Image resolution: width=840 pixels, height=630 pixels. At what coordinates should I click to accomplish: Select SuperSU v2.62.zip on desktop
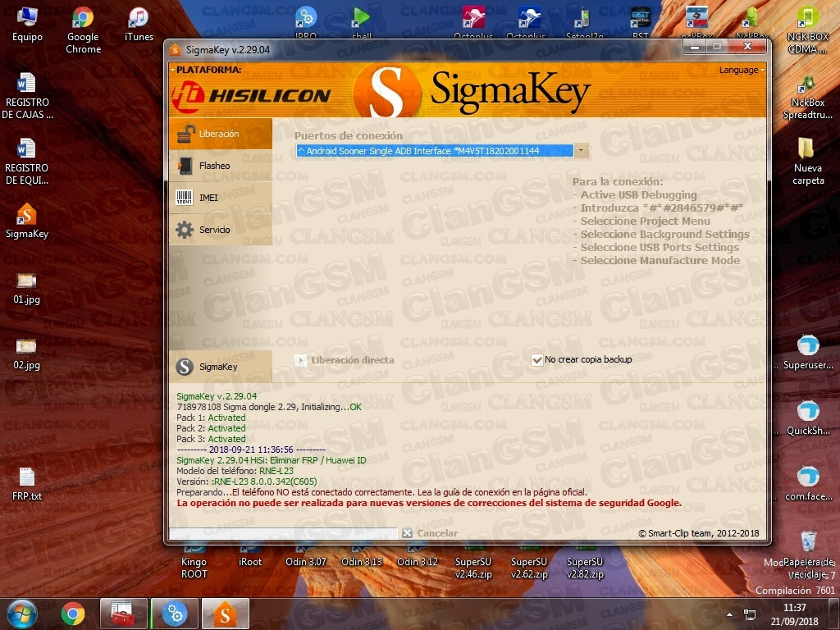529,563
